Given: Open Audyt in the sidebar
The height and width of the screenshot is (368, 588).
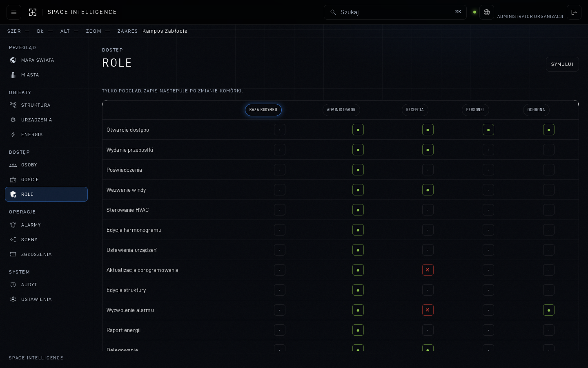Looking at the screenshot, I should [x=46, y=285].
